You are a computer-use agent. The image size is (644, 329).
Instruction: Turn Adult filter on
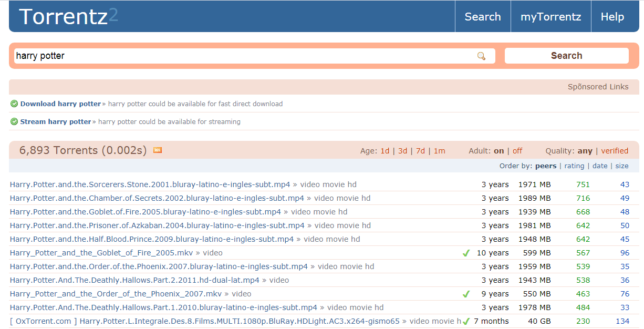tap(498, 151)
